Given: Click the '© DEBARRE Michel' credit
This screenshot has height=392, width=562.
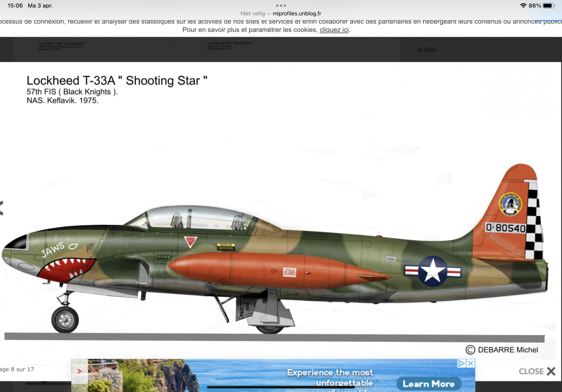Looking at the screenshot, I should click(502, 350).
